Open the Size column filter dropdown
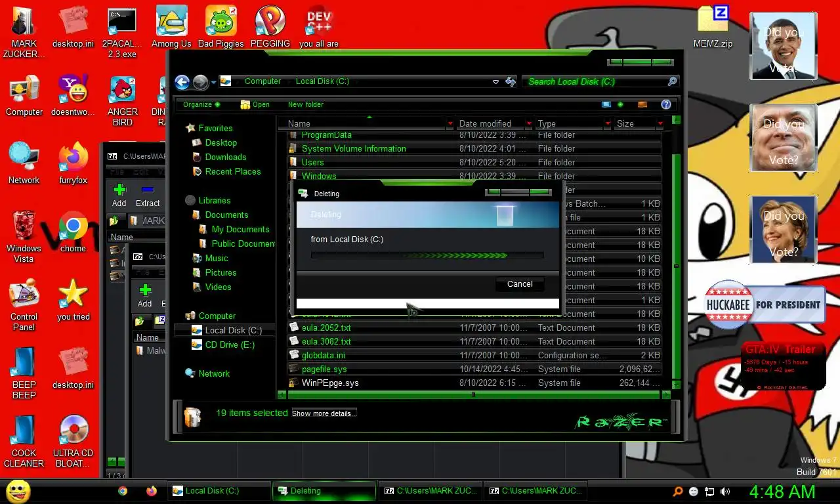This screenshot has width=840, height=504. [x=660, y=123]
